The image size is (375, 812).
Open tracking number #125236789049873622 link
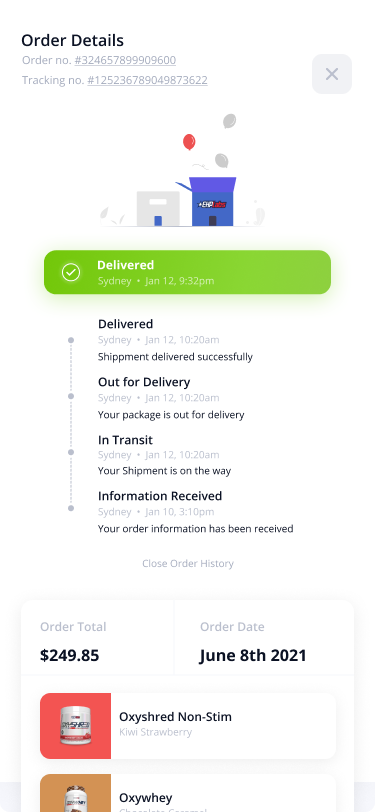[148, 80]
